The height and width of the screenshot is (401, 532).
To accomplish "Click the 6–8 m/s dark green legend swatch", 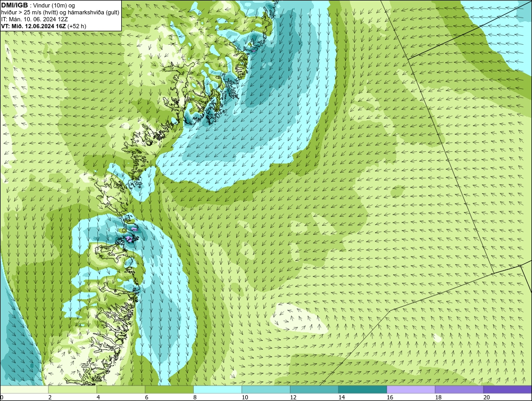I will pos(169,389).
